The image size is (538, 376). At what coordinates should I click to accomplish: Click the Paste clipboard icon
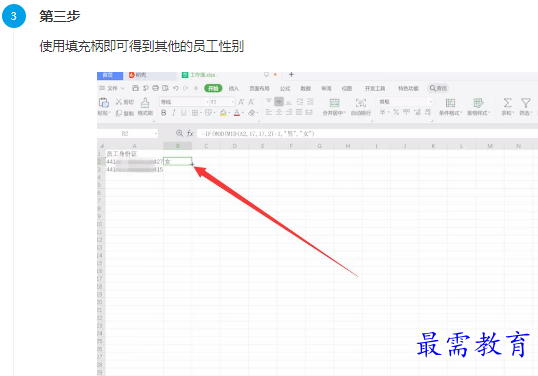coord(103,102)
